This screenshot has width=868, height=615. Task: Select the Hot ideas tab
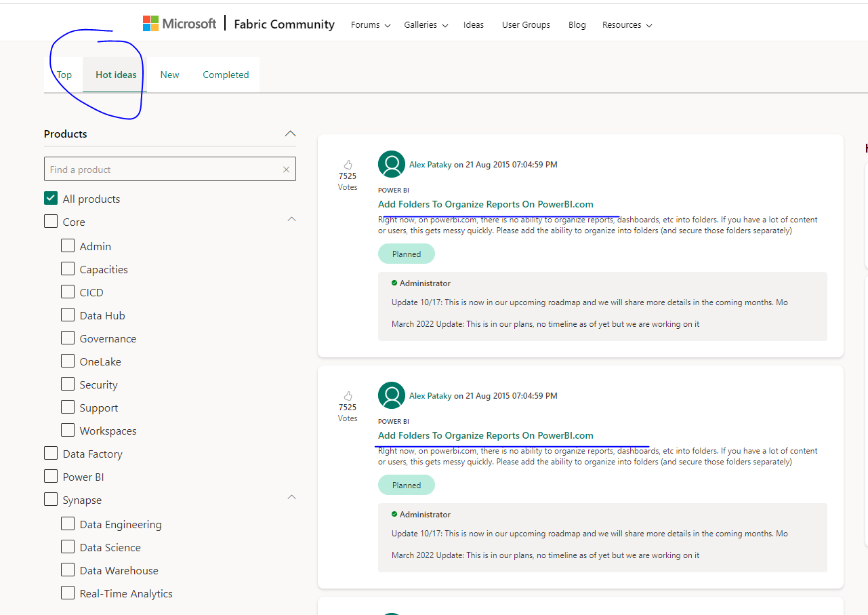pyautogui.click(x=116, y=75)
